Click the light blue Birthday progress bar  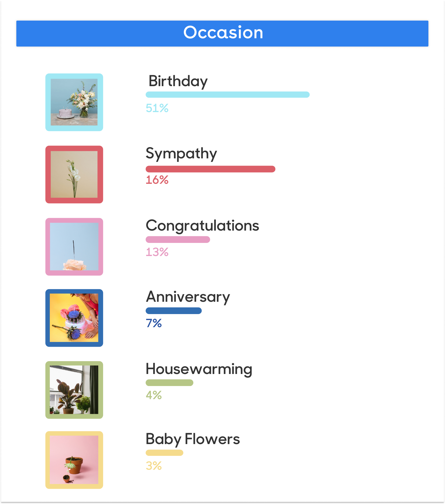click(x=228, y=95)
